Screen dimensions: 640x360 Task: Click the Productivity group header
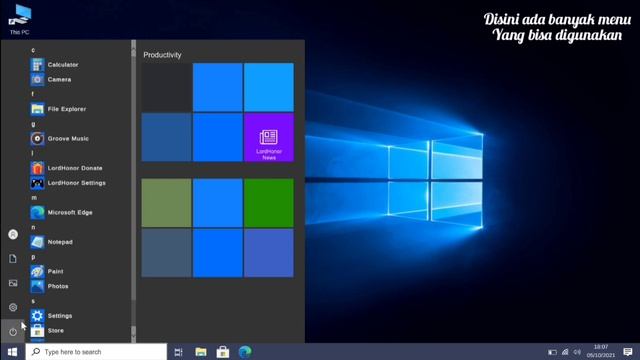[162, 55]
